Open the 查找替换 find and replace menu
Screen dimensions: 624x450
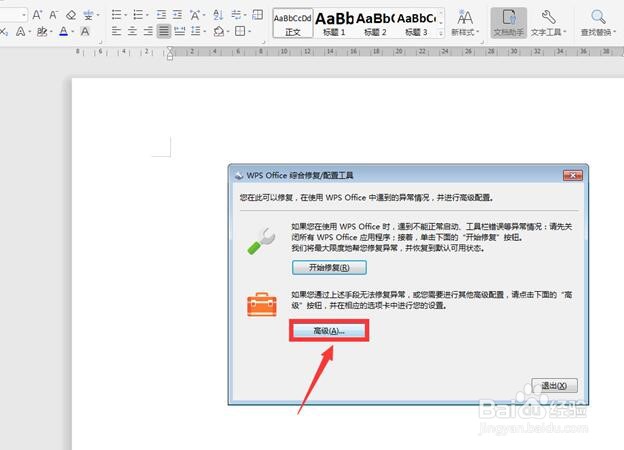tap(598, 23)
